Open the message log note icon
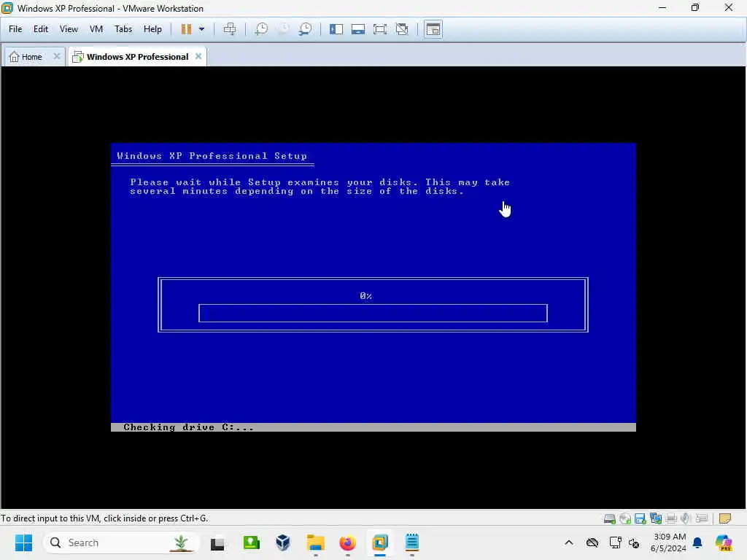 click(x=724, y=518)
